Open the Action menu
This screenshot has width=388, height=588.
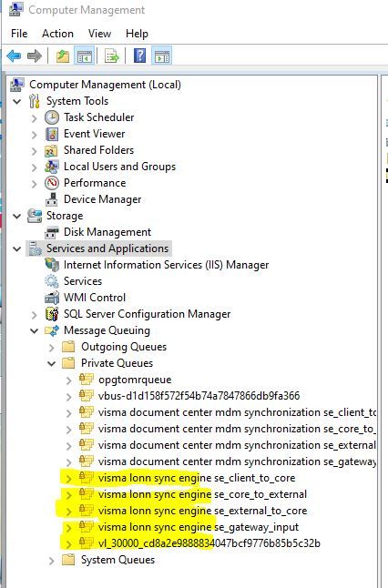coord(57,34)
